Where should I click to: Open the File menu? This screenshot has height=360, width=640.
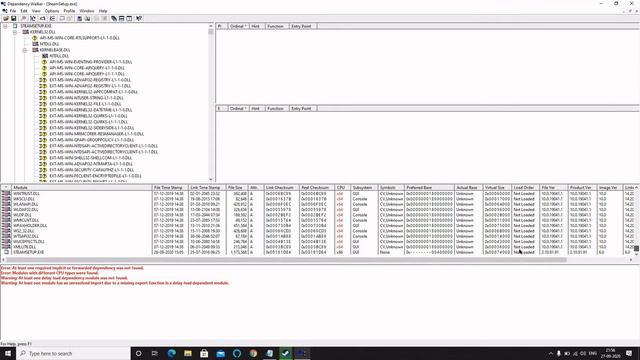13,11
